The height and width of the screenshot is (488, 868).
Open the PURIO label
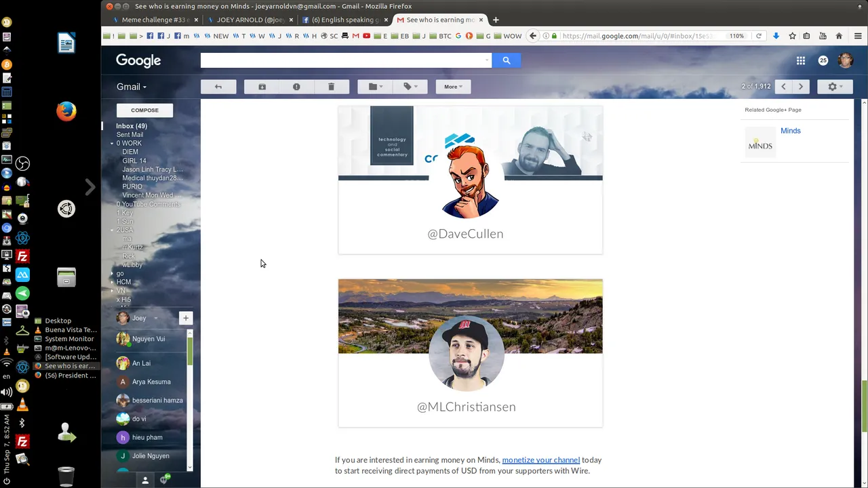click(132, 187)
